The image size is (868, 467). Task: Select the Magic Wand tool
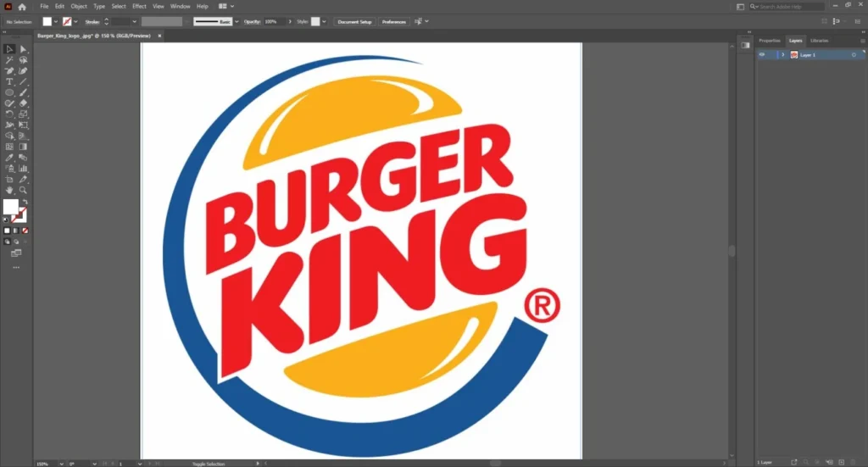[x=9, y=60]
